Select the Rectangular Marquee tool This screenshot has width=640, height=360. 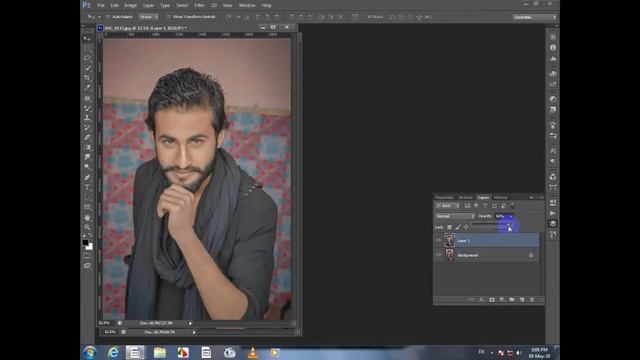[x=87, y=48]
